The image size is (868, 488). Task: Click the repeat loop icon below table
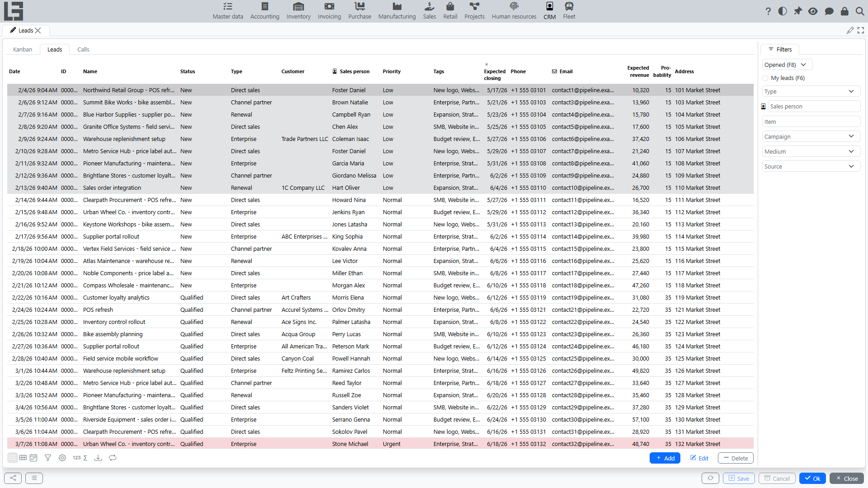(x=113, y=458)
